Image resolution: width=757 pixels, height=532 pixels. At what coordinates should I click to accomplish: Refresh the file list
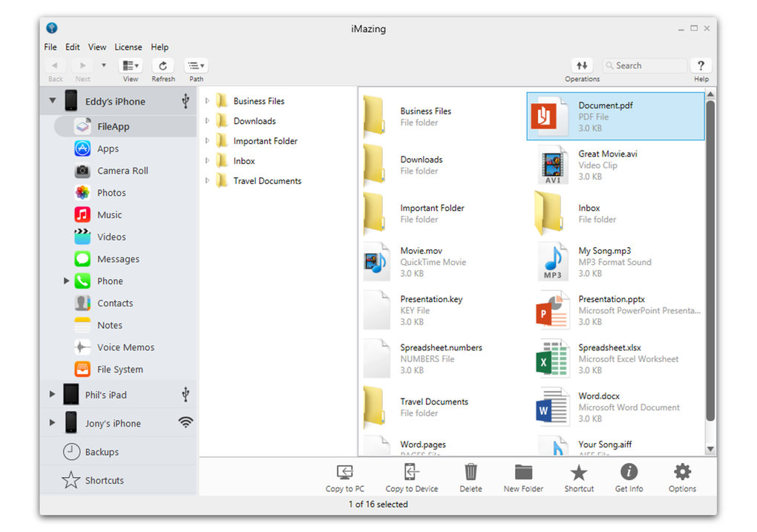pos(163,66)
